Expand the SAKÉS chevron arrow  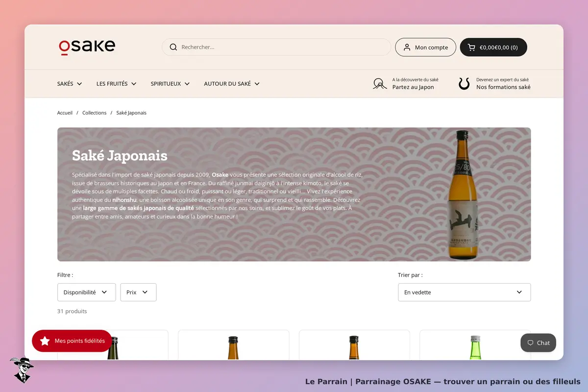pyautogui.click(x=79, y=84)
